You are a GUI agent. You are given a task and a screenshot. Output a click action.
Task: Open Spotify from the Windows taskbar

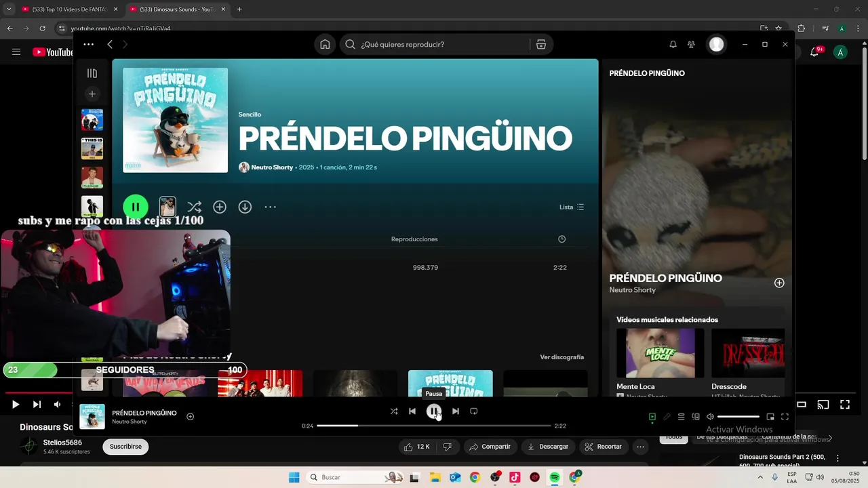(555, 477)
